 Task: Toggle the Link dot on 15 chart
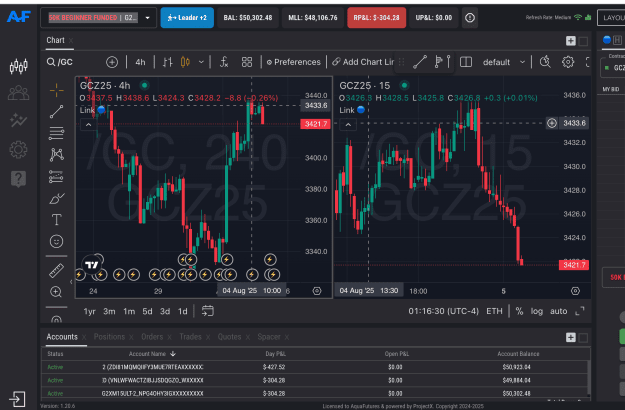pos(361,110)
